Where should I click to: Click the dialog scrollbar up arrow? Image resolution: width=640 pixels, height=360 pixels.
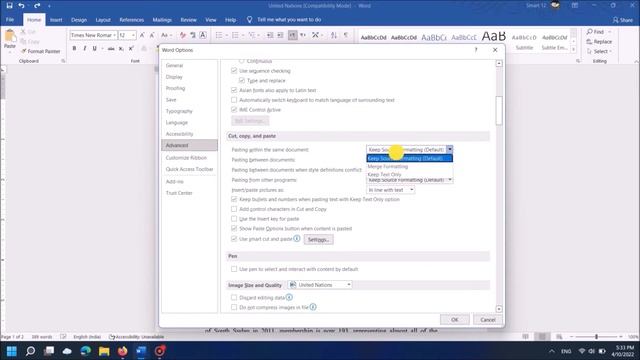pos(499,64)
